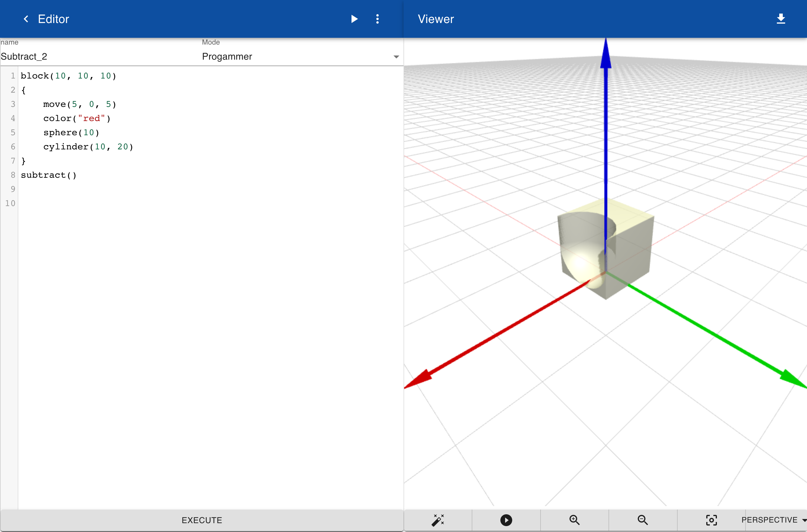Click line number 9 in the gutter
Image resolution: width=807 pixels, height=532 pixels.
click(x=13, y=189)
